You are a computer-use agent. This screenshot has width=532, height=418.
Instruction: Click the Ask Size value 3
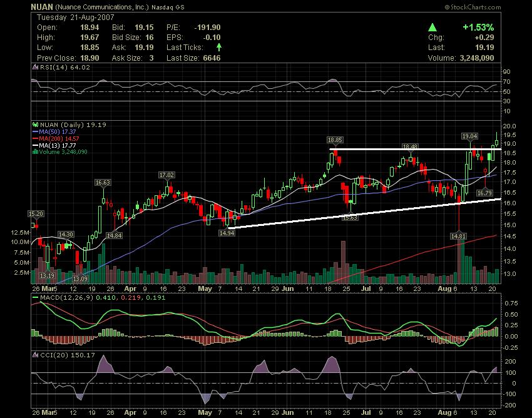click(151, 58)
